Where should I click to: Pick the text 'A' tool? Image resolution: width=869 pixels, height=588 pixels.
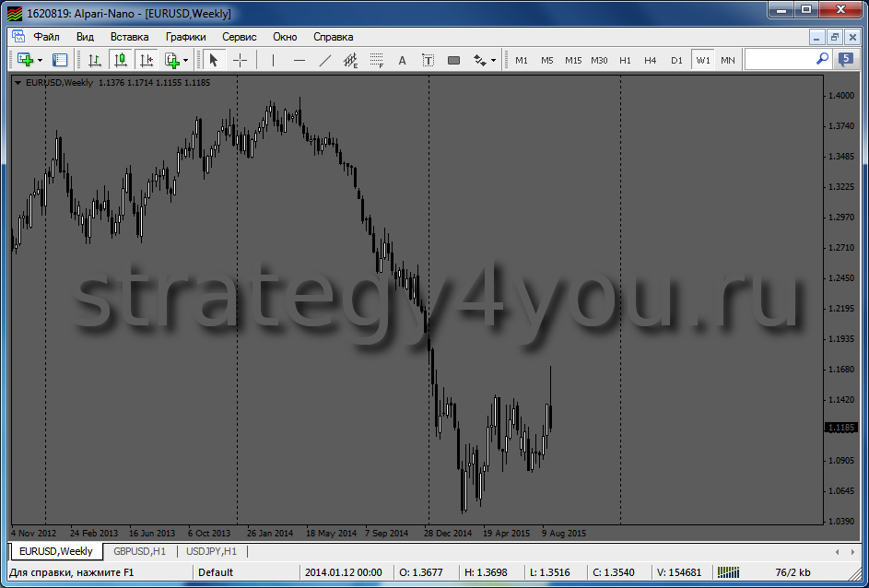click(402, 60)
